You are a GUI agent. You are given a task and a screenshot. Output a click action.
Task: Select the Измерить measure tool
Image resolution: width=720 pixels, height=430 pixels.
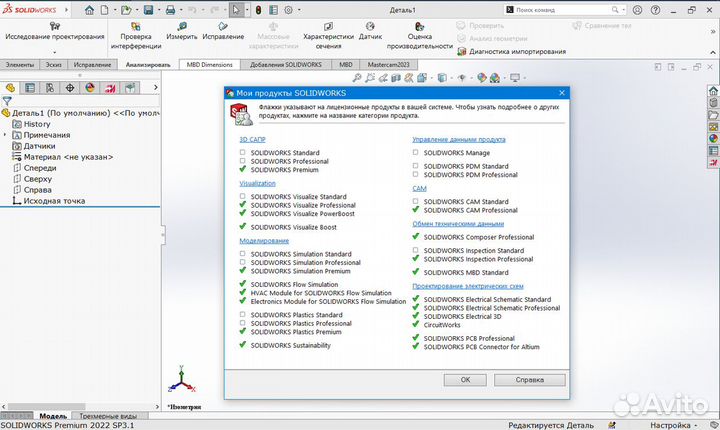coord(182,31)
